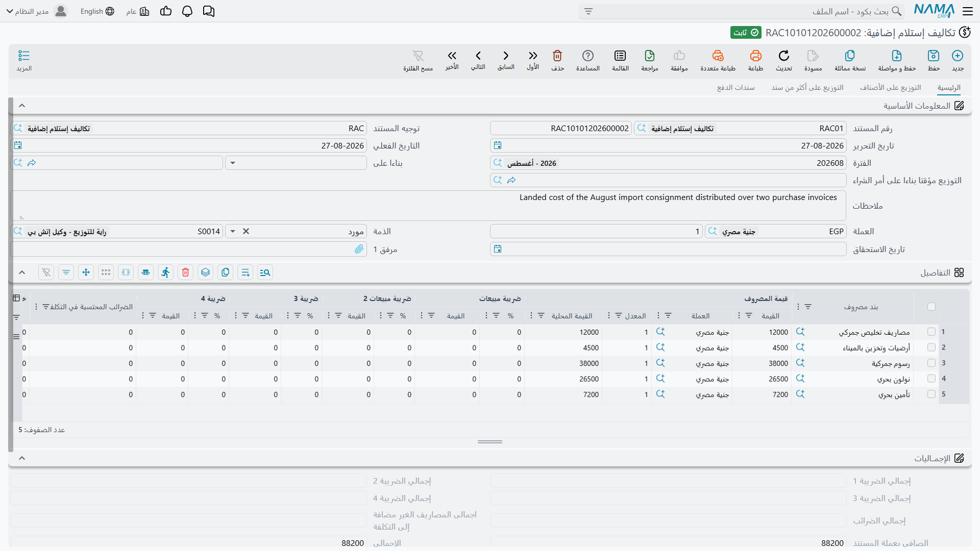This screenshot has width=980, height=551.
Task: Tick the select-all rows checkbox in header
Action: point(932,307)
